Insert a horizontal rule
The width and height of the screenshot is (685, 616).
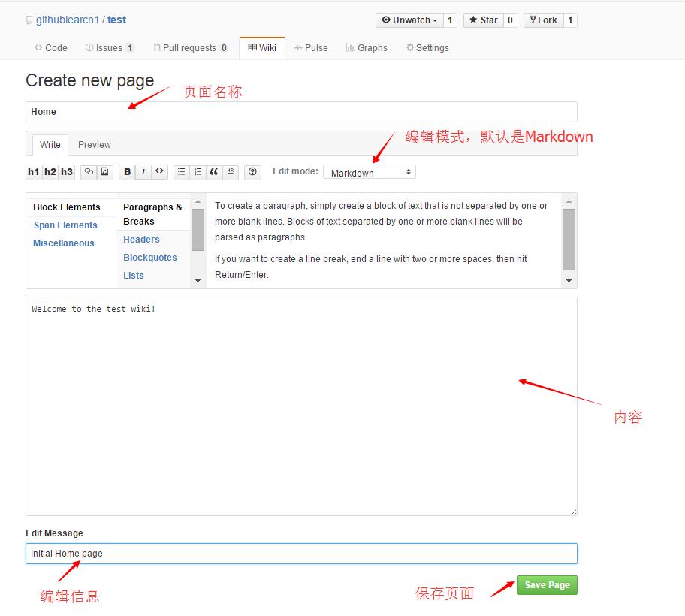click(231, 171)
